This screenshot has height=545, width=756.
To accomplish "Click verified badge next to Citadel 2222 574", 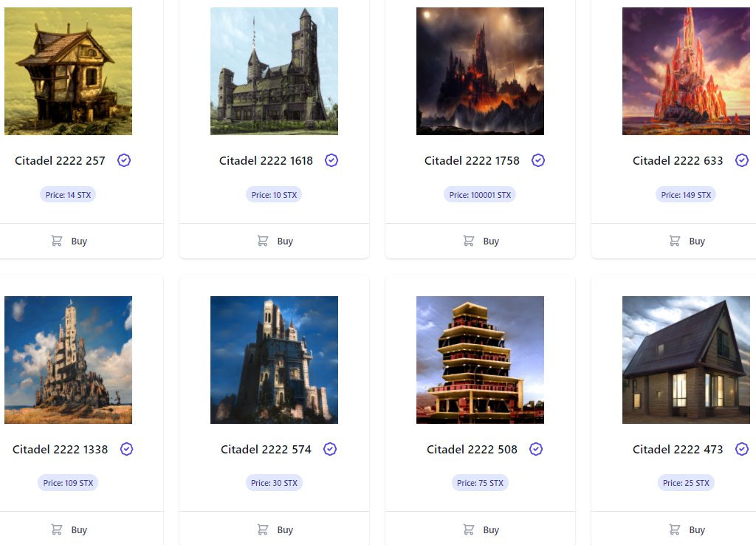I will 330,449.
